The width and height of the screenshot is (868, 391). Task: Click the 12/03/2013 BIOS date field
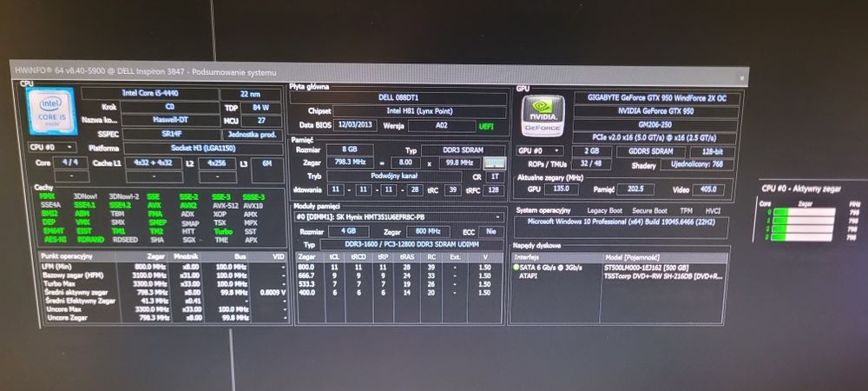(x=354, y=126)
